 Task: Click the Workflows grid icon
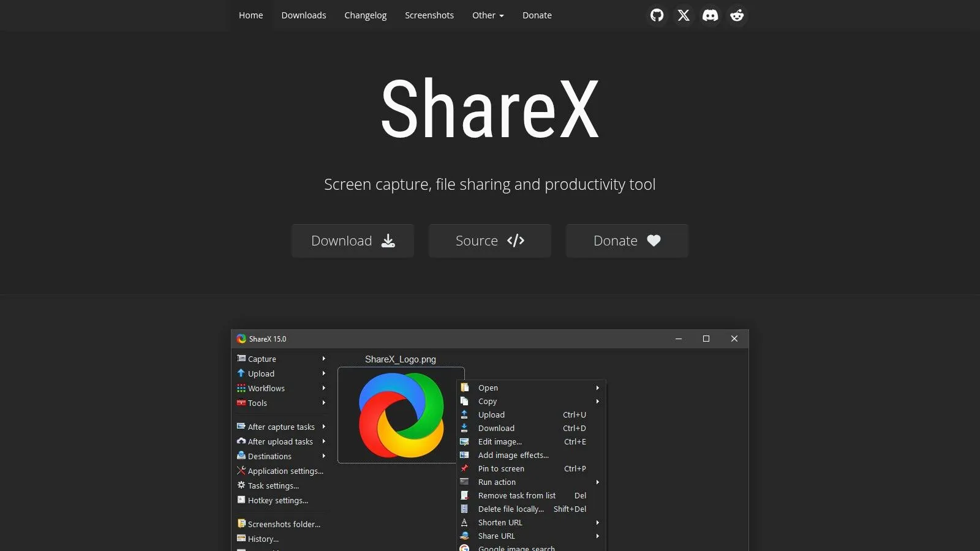tap(241, 388)
